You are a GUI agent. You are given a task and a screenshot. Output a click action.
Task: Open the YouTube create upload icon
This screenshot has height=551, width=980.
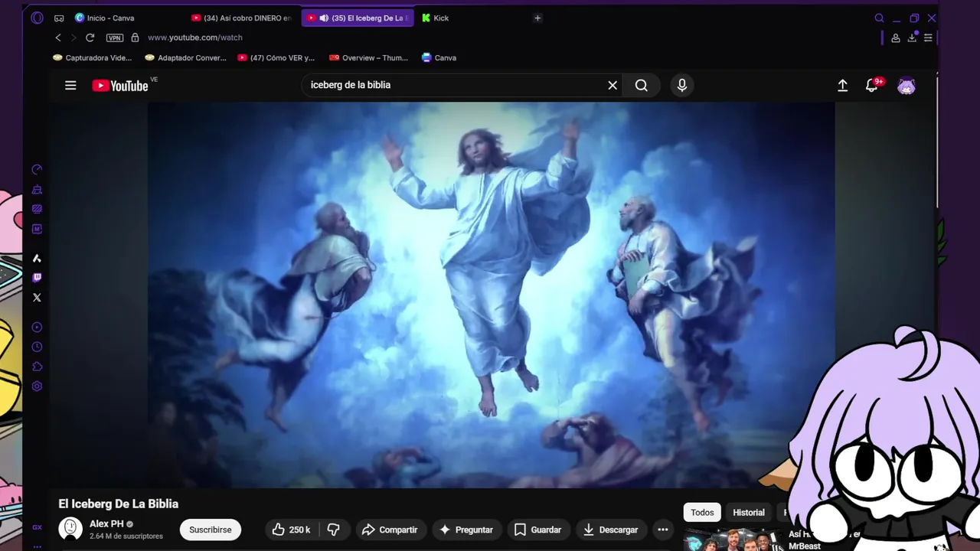[x=842, y=86]
